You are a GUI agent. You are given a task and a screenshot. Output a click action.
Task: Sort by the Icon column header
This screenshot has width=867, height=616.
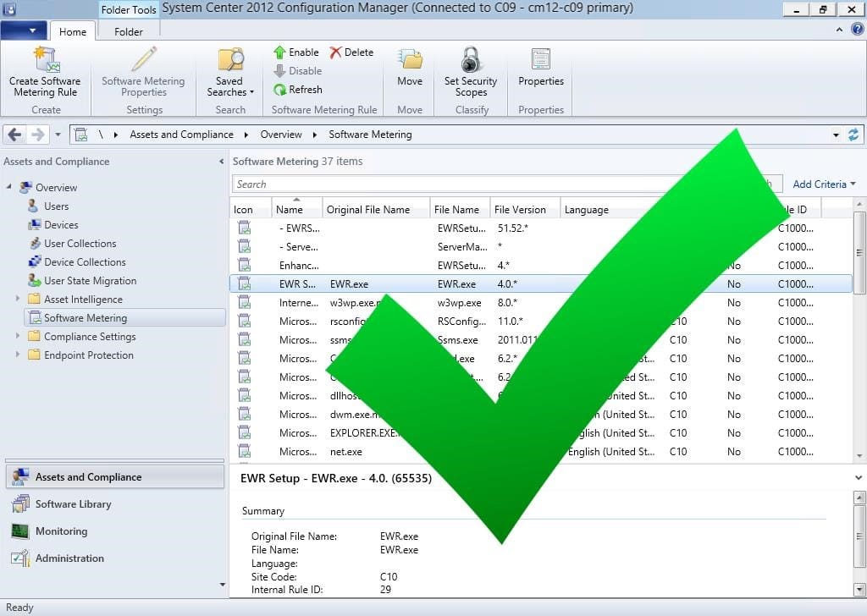coord(250,209)
